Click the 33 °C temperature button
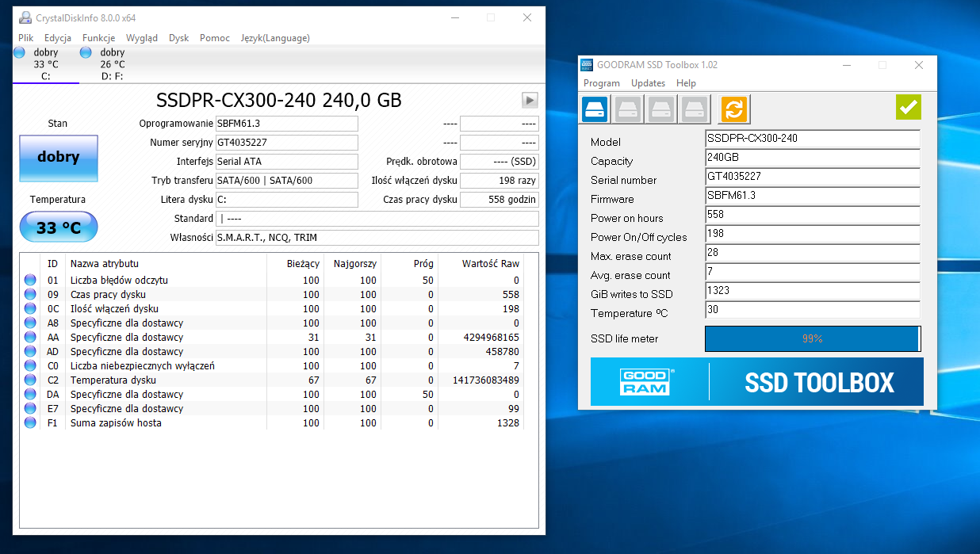This screenshot has height=554, width=980. tap(59, 227)
